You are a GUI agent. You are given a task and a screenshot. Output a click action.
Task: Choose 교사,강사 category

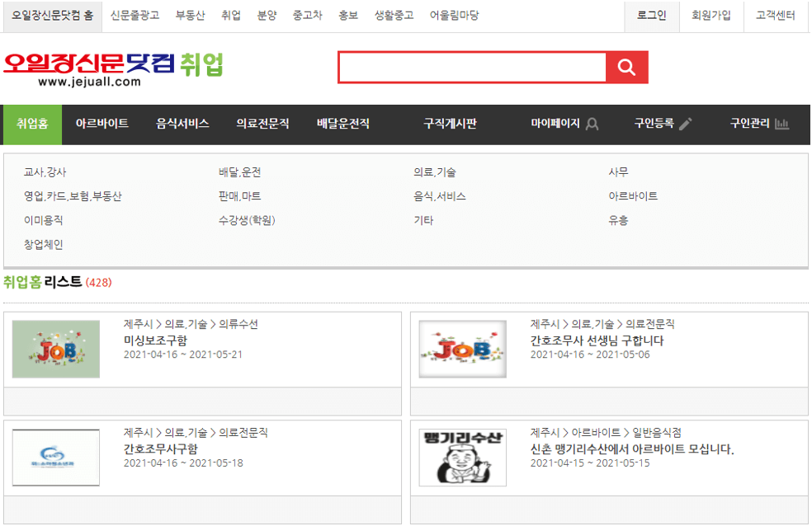(45, 172)
